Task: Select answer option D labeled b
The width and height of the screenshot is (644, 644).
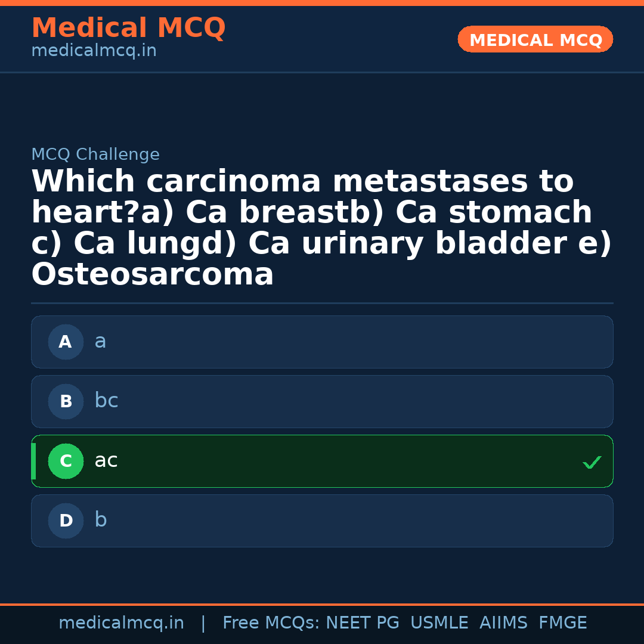Action: [x=322, y=521]
